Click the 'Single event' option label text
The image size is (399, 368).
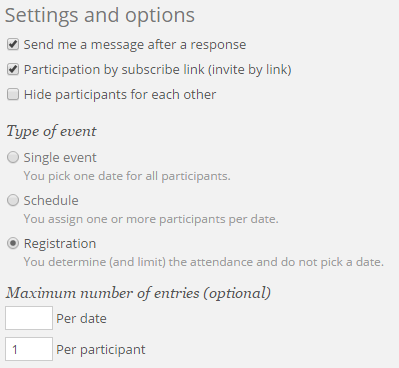[x=60, y=158]
